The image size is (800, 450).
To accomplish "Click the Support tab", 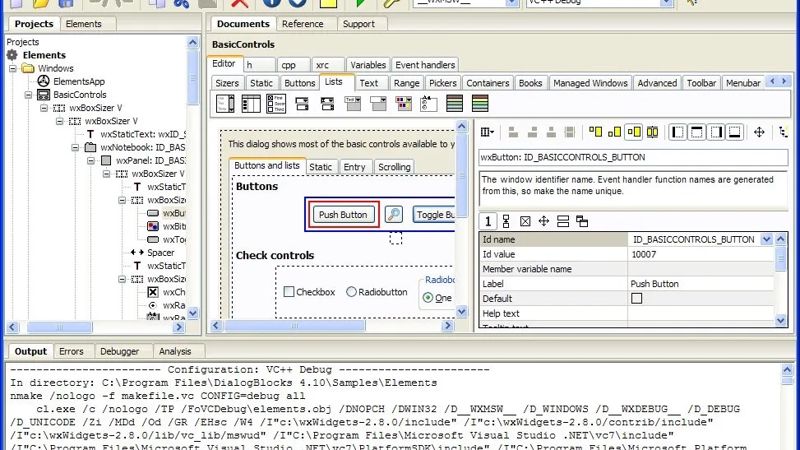I will click(x=358, y=24).
